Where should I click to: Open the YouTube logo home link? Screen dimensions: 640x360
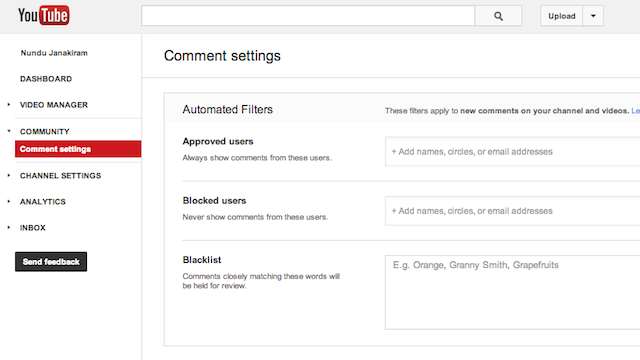pyautogui.click(x=44, y=16)
